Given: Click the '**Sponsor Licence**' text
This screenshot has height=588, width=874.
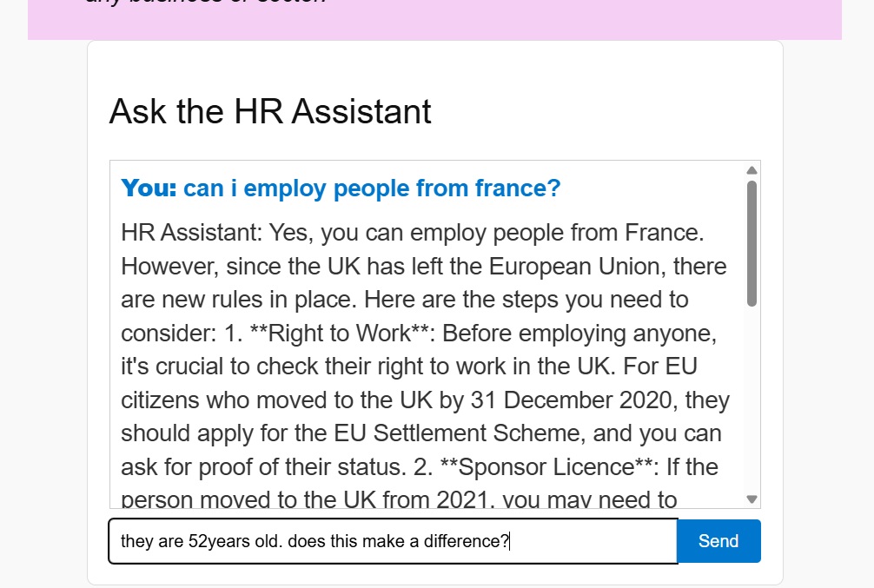Looking at the screenshot, I should [x=550, y=467].
